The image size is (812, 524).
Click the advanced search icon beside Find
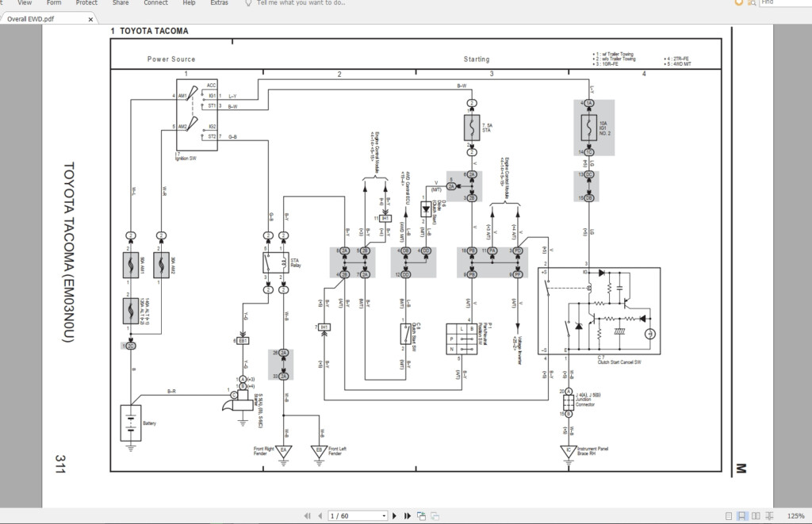click(752, 2)
